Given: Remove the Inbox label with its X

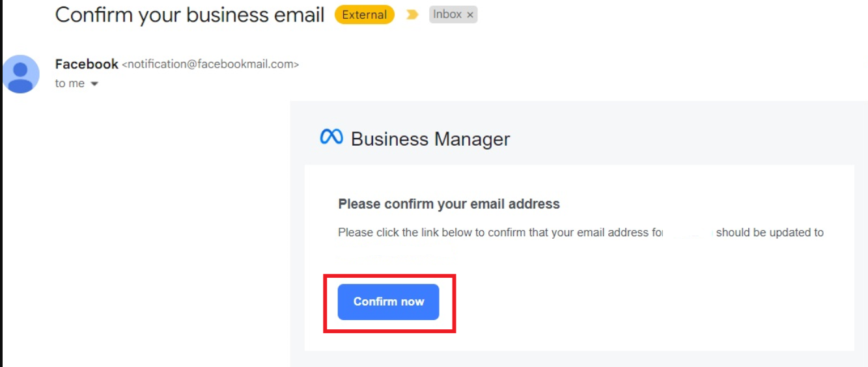Looking at the screenshot, I should pyautogui.click(x=470, y=15).
